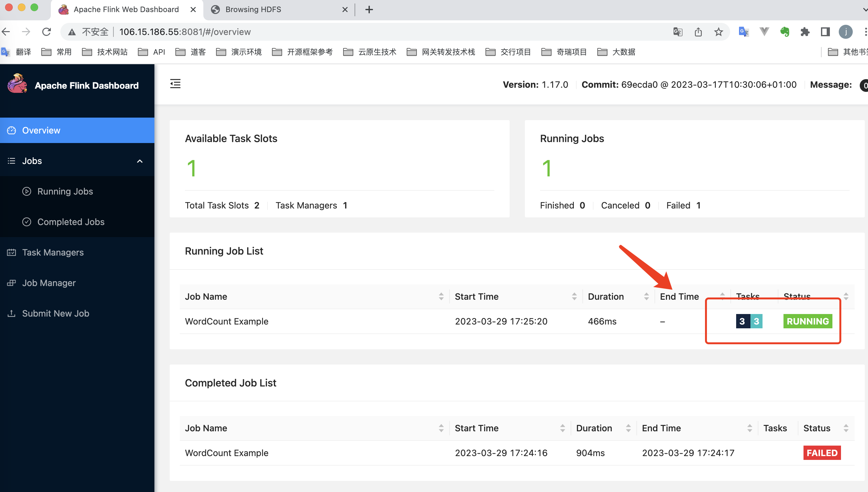This screenshot has width=868, height=492.
Task: Open a new browser tab
Action: (x=369, y=10)
